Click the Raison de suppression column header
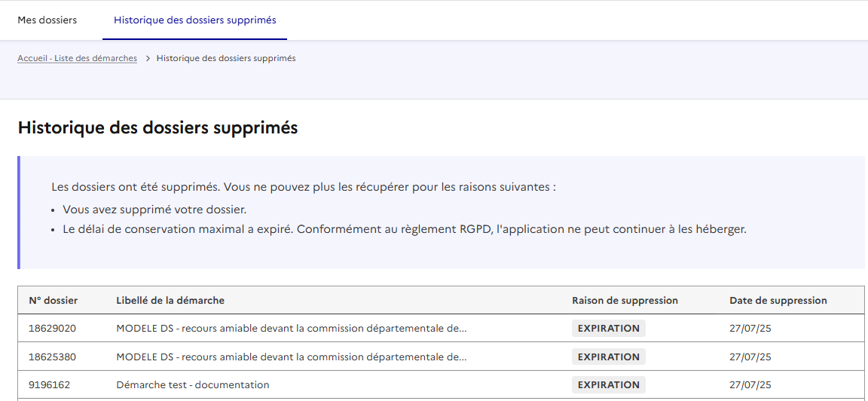 (x=625, y=301)
